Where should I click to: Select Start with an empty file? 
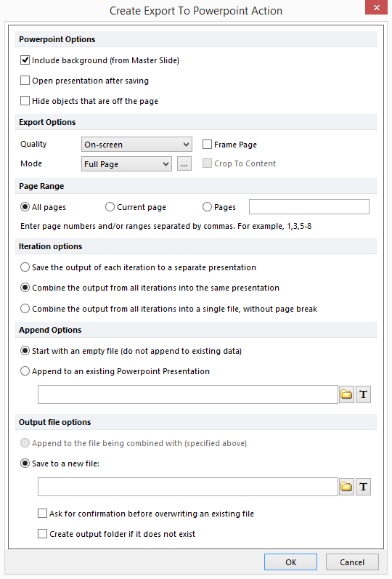[25, 350]
